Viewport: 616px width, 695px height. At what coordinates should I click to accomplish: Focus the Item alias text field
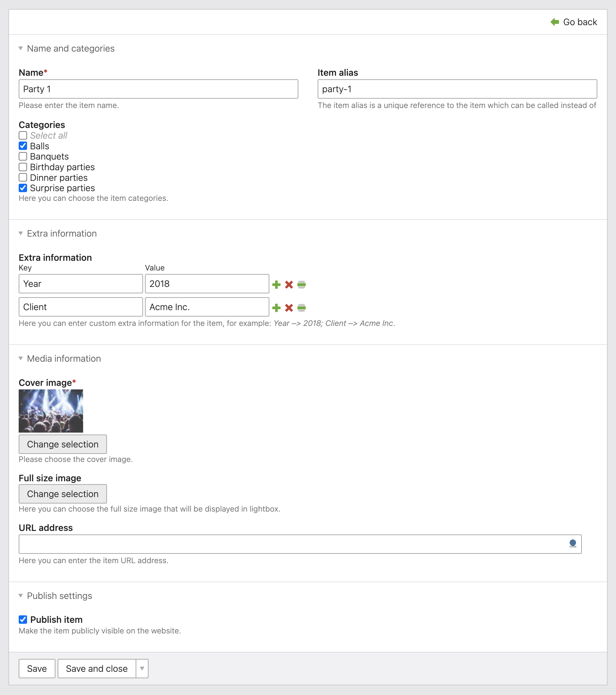[457, 89]
